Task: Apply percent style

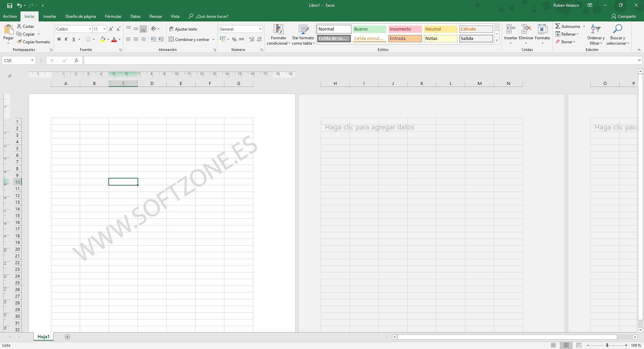Action: [x=234, y=40]
